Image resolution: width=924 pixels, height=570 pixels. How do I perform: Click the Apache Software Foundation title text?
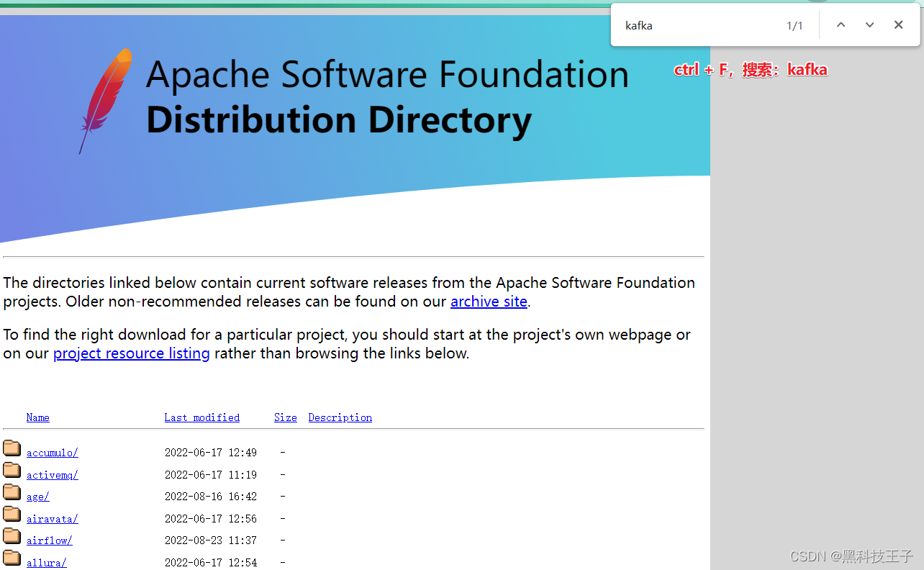coord(388,74)
